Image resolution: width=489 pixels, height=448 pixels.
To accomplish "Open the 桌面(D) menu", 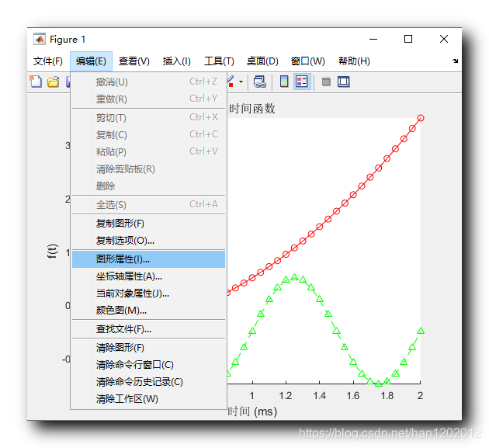I will pyautogui.click(x=262, y=61).
